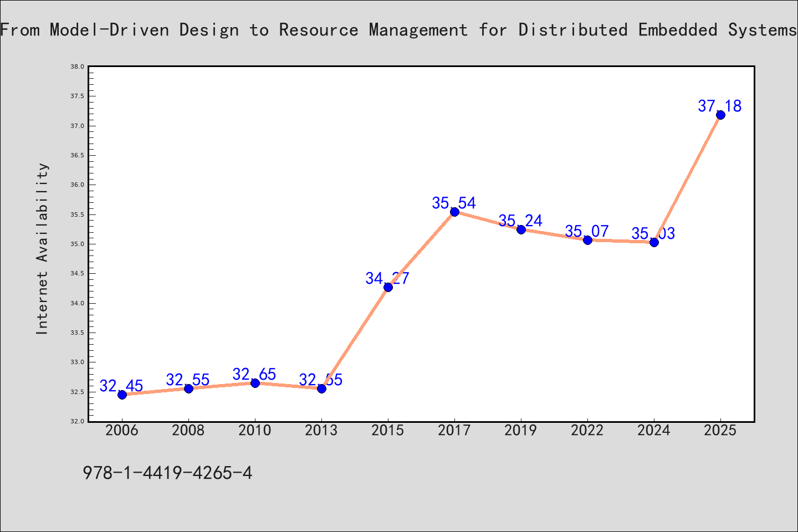Image resolution: width=798 pixels, height=532 pixels.
Task: Select the 2013 data point marker
Action: point(321,388)
